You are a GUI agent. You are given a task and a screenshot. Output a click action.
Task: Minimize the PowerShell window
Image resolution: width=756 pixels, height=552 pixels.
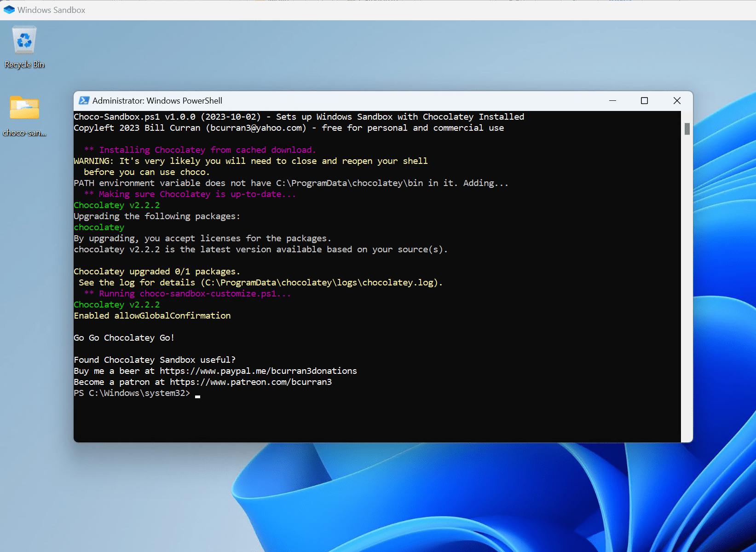coord(612,100)
